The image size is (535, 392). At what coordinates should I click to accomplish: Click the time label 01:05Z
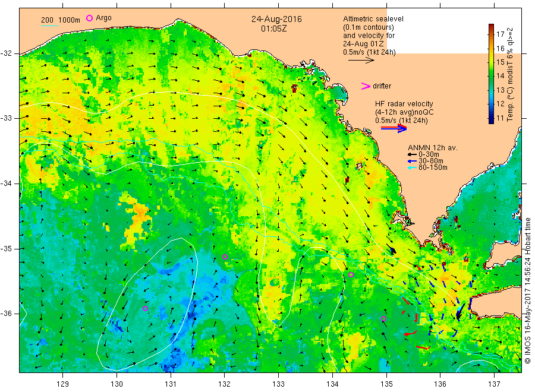point(274,29)
